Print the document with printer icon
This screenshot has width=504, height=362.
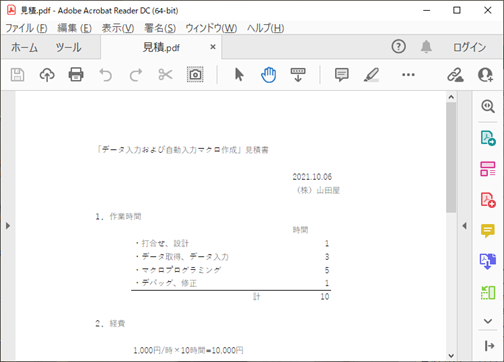click(x=76, y=74)
